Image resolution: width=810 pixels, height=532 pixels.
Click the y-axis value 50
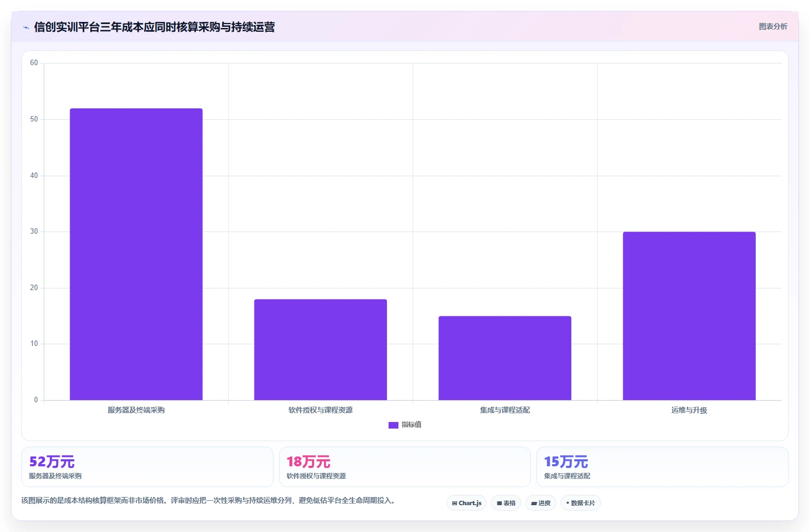[34, 119]
